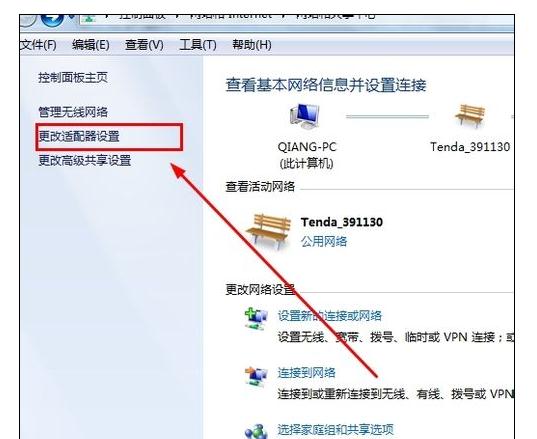Click the bench icon beside active network Tenda_391130
Viewport: 537px width, 439px height.
coord(268,231)
